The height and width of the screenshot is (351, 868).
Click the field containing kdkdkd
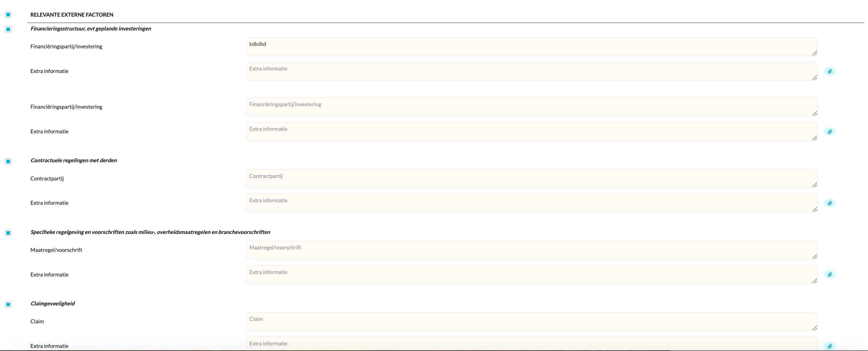click(531, 46)
